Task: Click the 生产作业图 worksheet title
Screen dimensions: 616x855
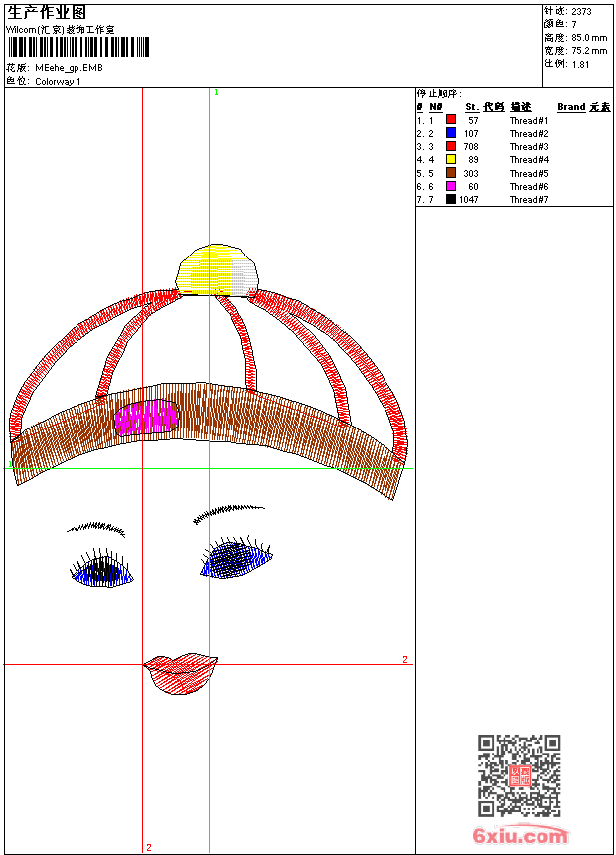Action: pos(47,12)
